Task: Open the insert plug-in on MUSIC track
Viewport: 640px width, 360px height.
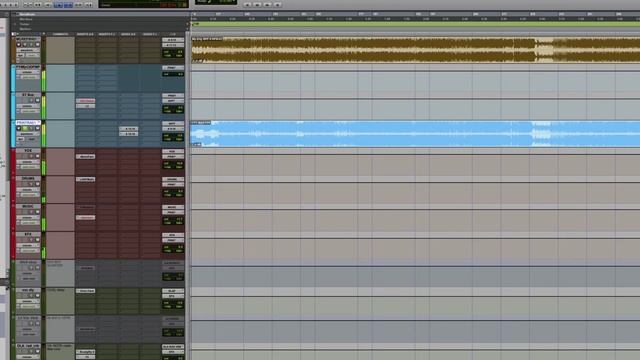Action: tap(86, 218)
